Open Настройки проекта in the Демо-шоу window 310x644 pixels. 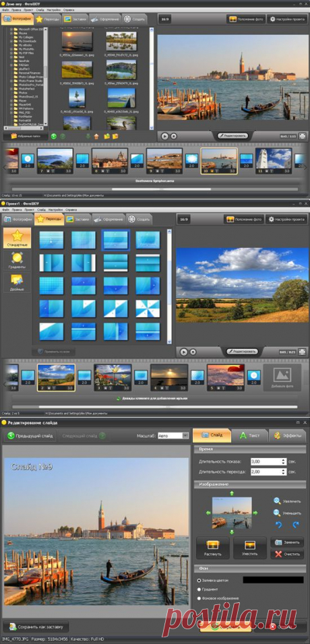tap(287, 19)
